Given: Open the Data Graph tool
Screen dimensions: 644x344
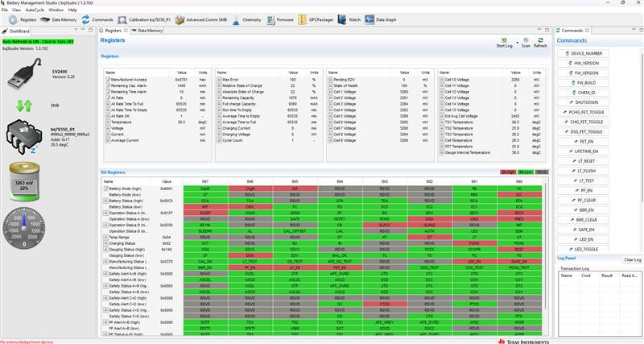Looking at the screenshot, I should 380,19.
